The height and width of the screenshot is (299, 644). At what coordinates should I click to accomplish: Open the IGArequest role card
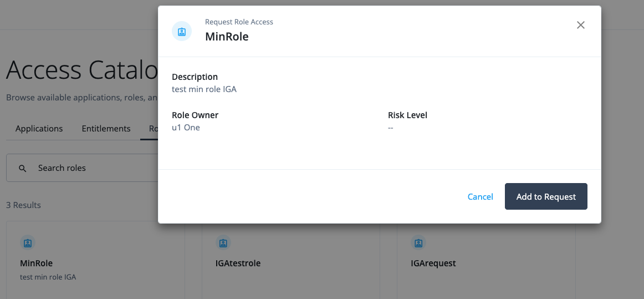click(x=433, y=263)
